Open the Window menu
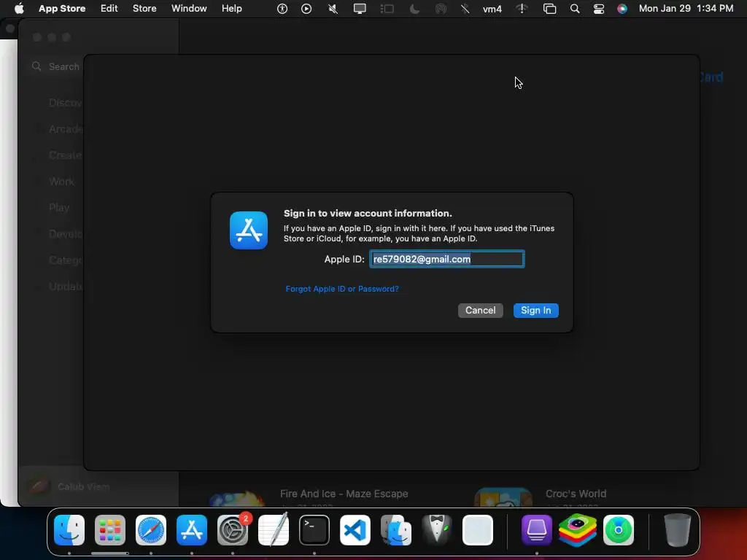 [189, 9]
